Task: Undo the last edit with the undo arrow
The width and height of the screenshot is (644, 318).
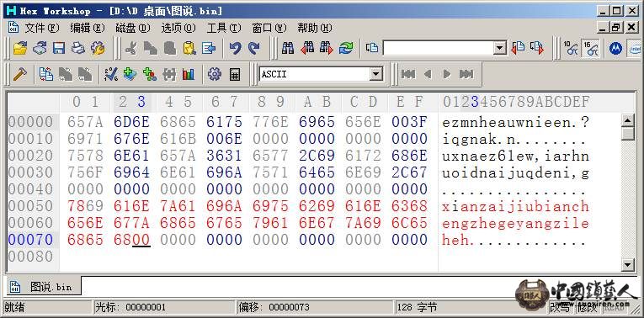Action: click(x=235, y=49)
